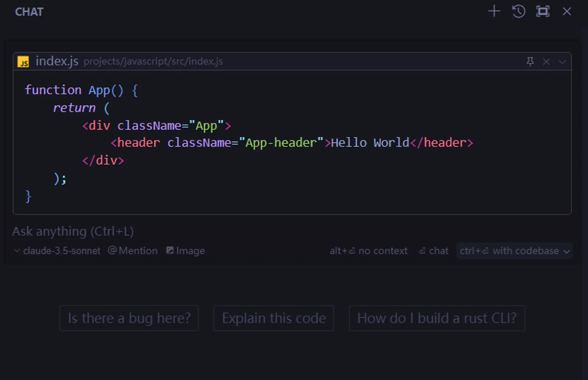Click the Image attach button
The width and height of the screenshot is (588, 380).
pyautogui.click(x=185, y=251)
